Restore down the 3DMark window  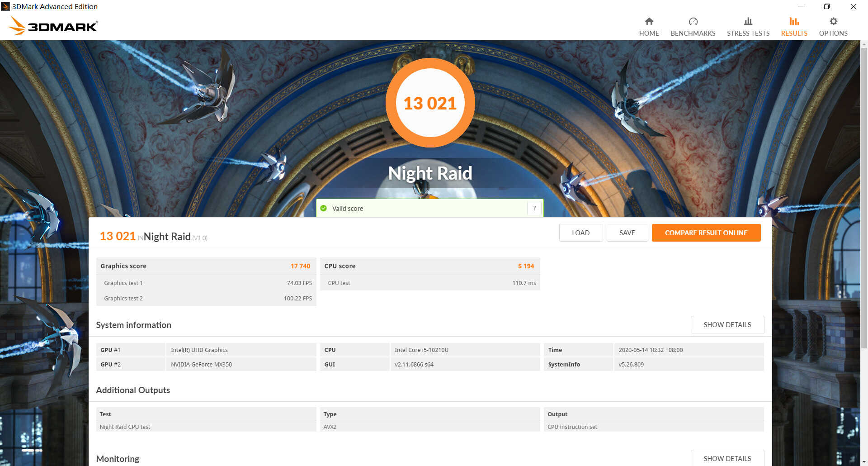click(x=827, y=6)
